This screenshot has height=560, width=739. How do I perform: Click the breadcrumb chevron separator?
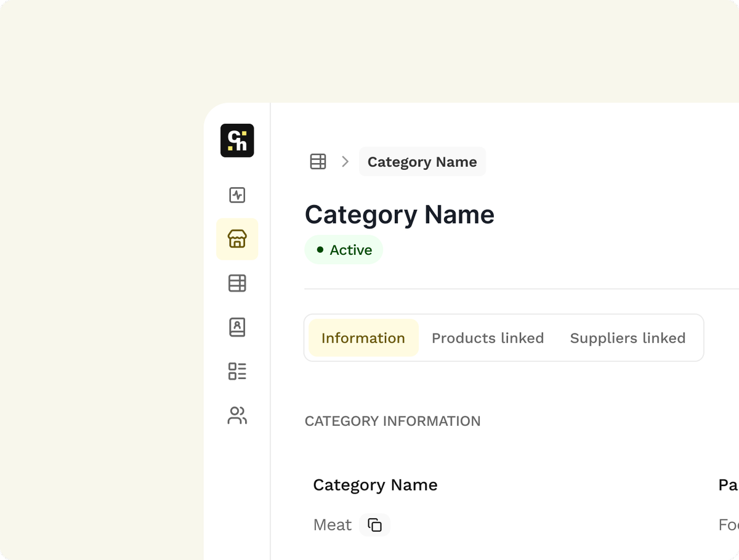click(x=345, y=161)
